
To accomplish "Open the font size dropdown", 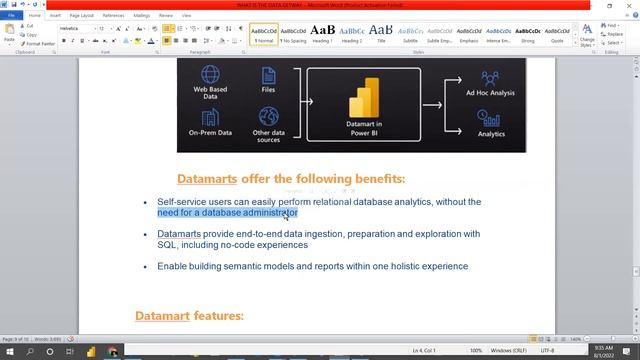I will 111,29.
